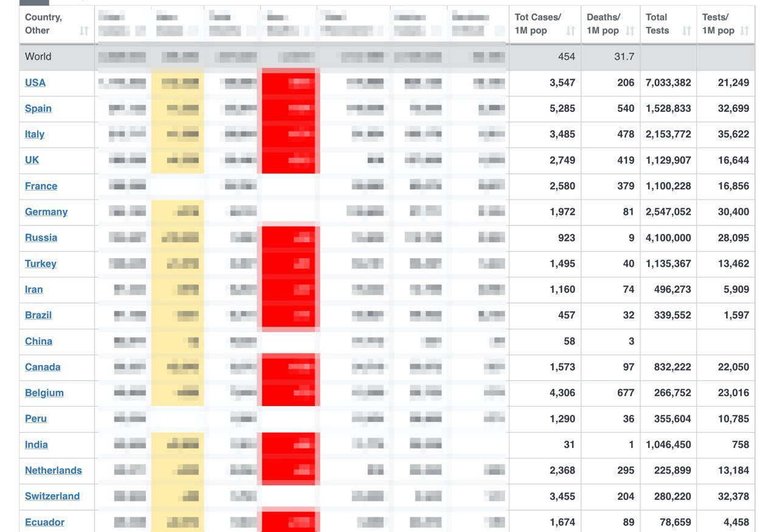Select Russia total tests 4,100,000
Screen dimensions: 779x532
coord(668,238)
